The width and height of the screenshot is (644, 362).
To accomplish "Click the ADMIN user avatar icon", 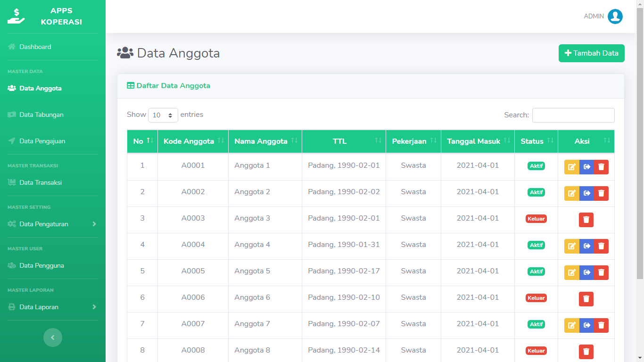I will (615, 16).
